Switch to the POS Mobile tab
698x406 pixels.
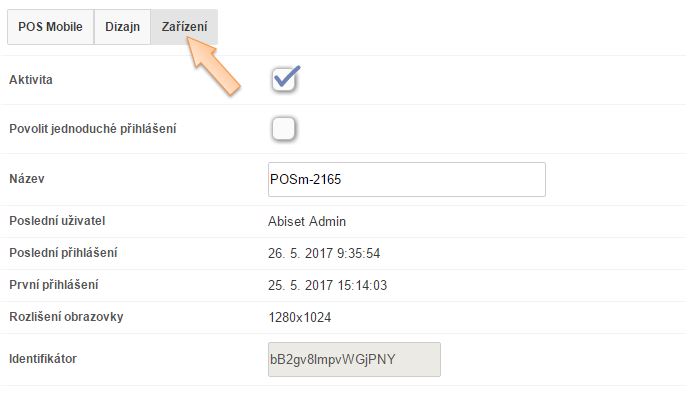click(50, 28)
